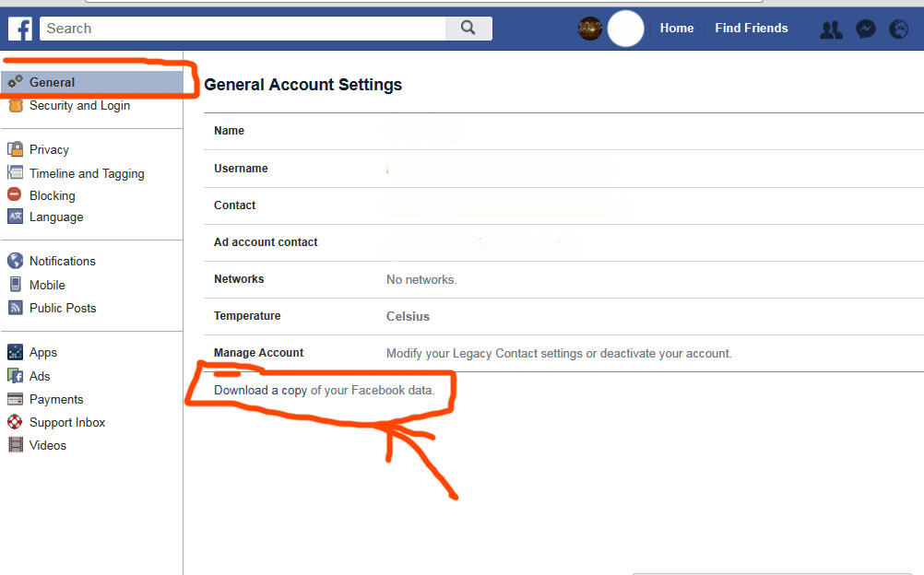Click the Videos film icon
Image resolution: width=924 pixels, height=575 pixels.
point(16,445)
